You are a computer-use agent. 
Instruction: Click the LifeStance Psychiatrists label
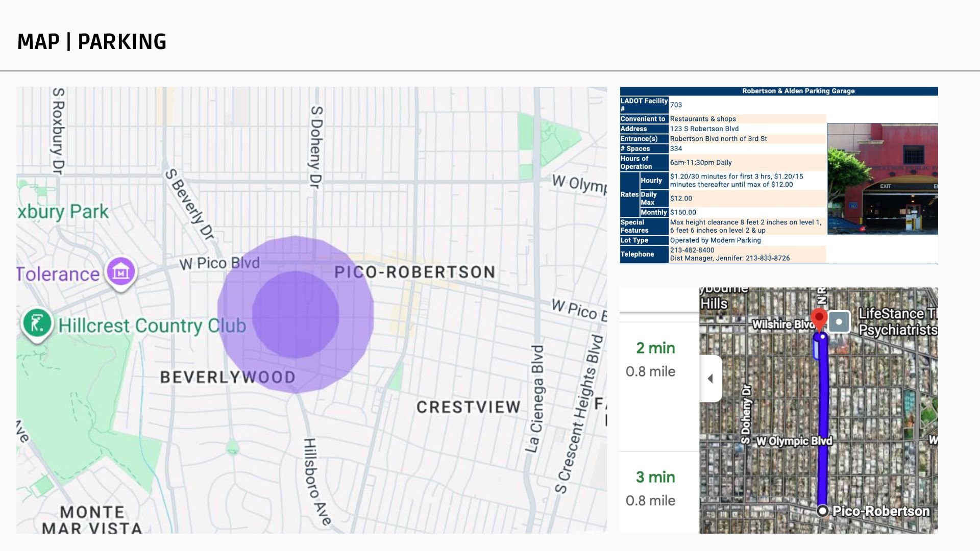pyautogui.click(x=898, y=321)
